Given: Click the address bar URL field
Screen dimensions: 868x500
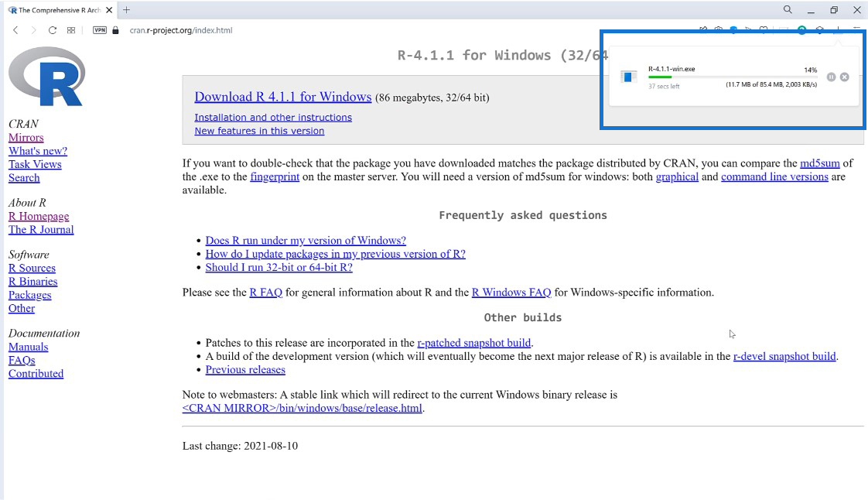Looking at the screenshot, I should [x=181, y=30].
